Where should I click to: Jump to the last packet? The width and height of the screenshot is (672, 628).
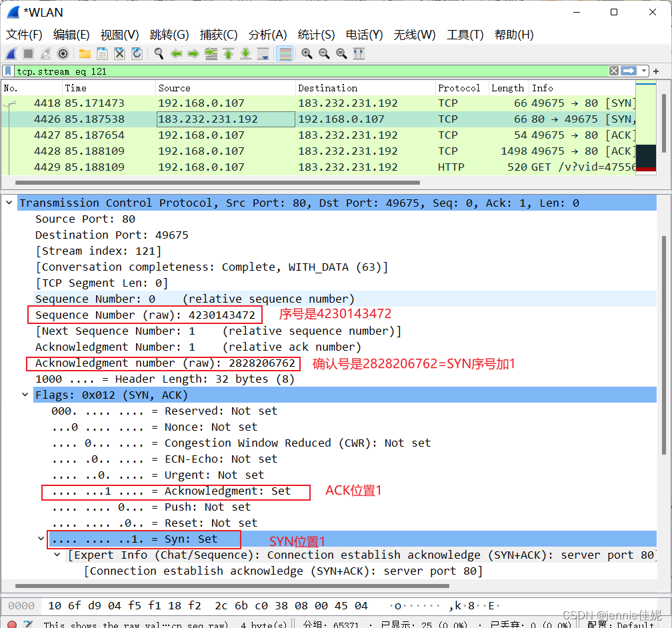[x=245, y=53]
